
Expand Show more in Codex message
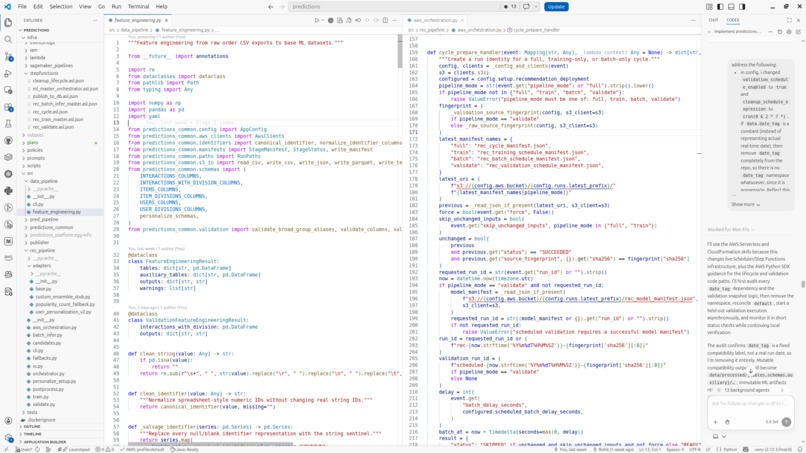click(x=746, y=204)
